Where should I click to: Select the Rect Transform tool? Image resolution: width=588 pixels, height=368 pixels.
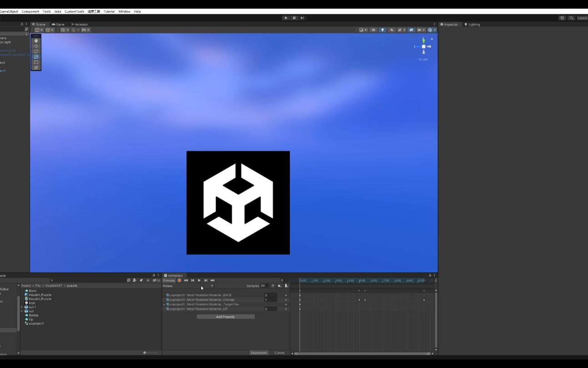coord(35,62)
